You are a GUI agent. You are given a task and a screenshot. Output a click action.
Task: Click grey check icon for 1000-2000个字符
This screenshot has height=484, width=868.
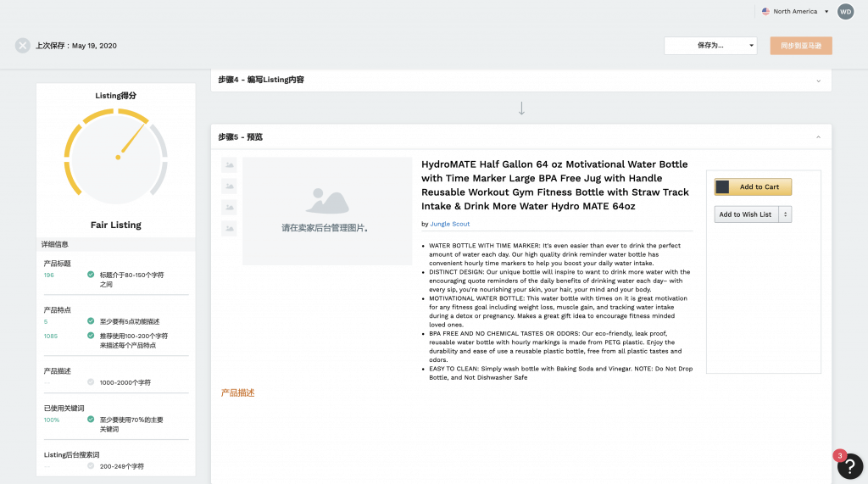click(91, 382)
